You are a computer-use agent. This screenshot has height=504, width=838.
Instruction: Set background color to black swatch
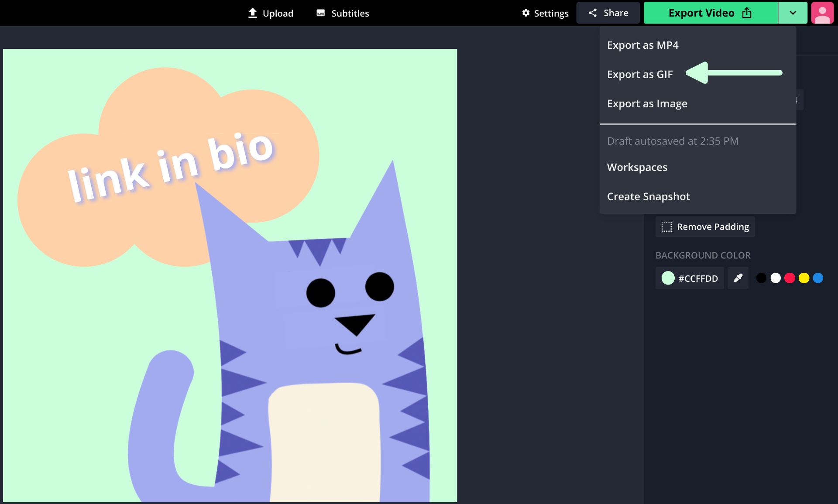click(761, 278)
